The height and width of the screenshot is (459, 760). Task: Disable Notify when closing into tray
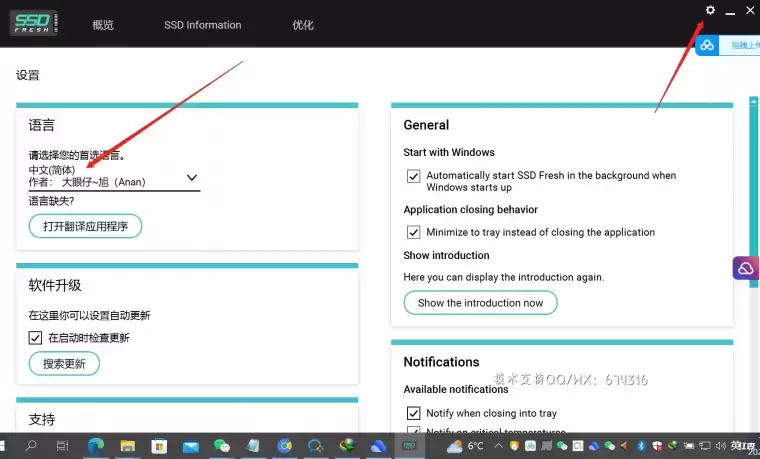point(413,413)
